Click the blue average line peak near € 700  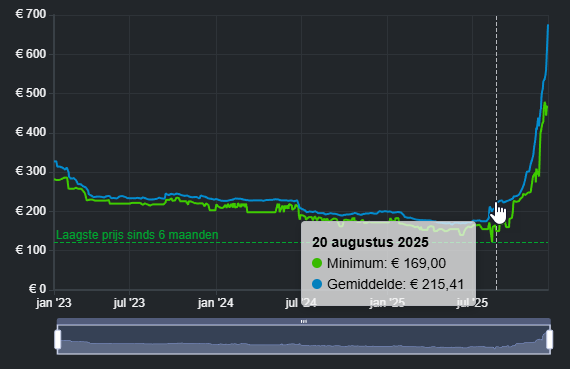point(548,25)
